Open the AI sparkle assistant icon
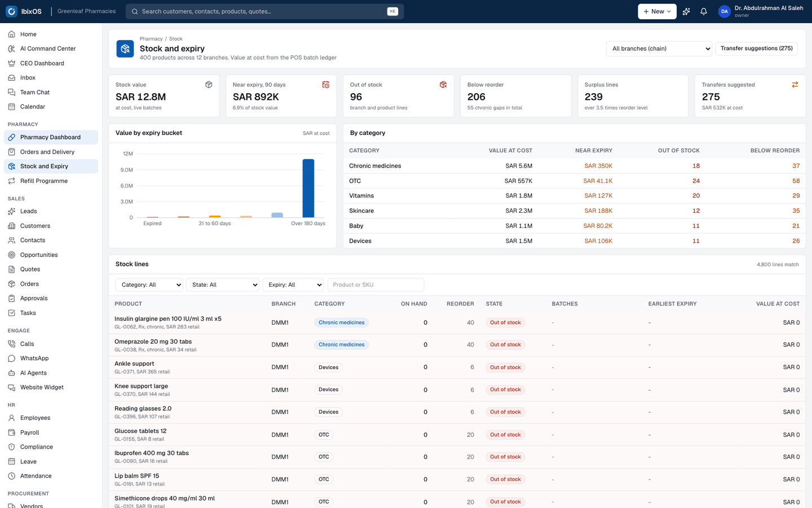812x508 pixels. 686,11
